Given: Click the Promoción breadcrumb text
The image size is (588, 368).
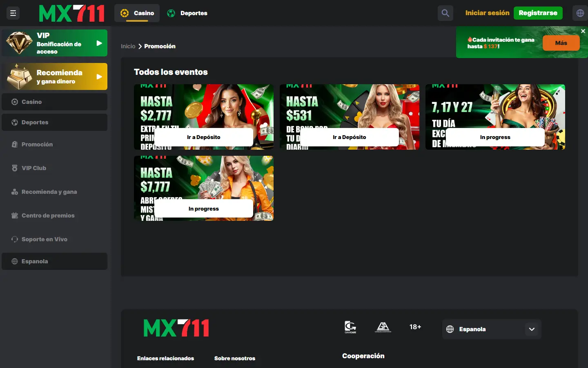Looking at the screenshot, I should coord(160,46).
